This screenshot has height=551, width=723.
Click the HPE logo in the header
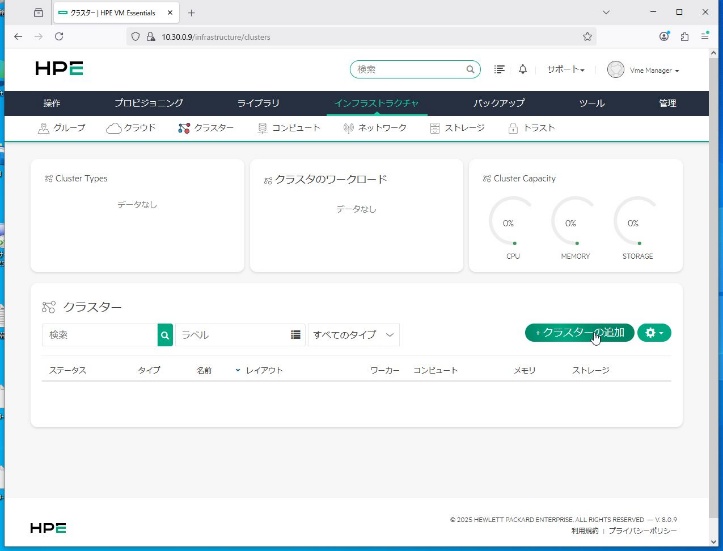pyautogui.click(x=59, y=69)
